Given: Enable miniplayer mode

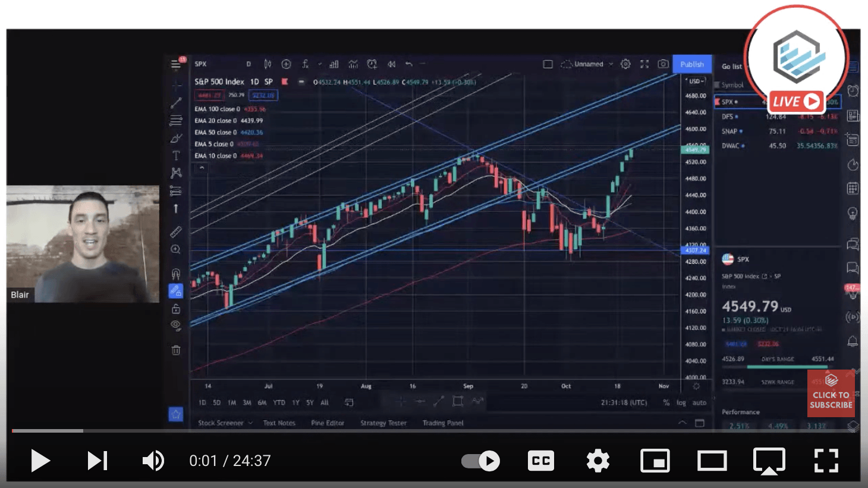Looking at the screenshot, I should 655,461.
